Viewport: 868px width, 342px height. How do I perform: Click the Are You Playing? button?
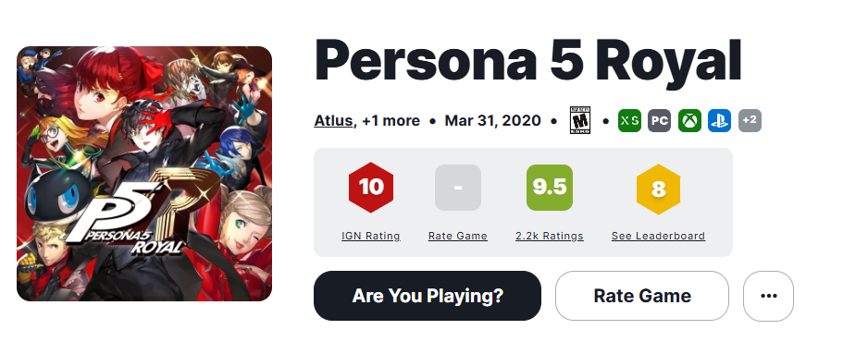coord(428,296)
